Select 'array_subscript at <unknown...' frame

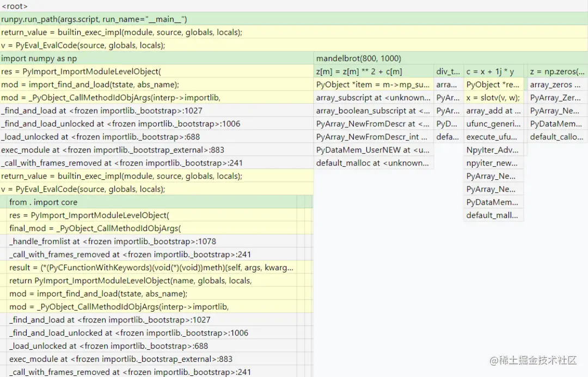[373, 98]
